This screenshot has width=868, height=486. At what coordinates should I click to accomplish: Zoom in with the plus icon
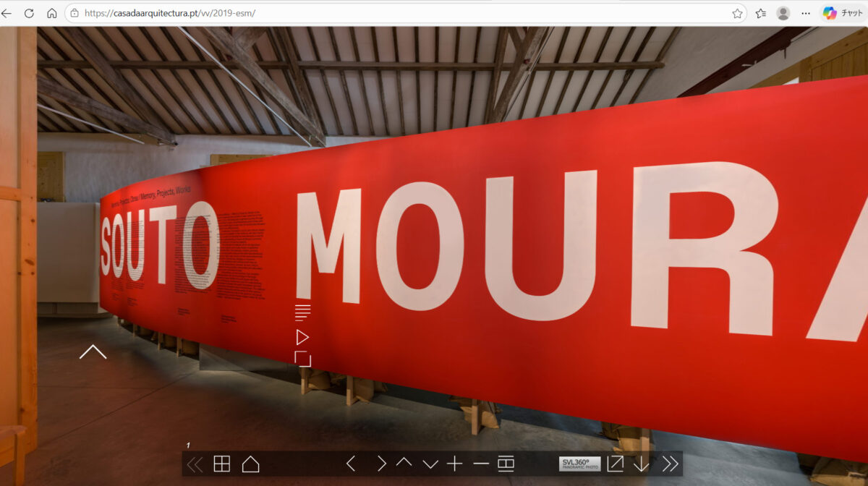pyautogui.click(x=454, y=464)
